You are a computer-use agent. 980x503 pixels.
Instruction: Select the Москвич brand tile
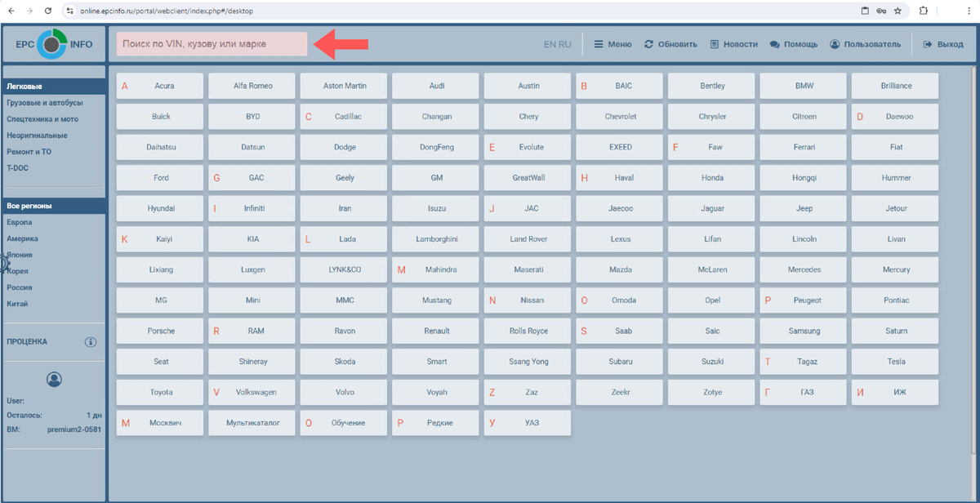[160, 423]
